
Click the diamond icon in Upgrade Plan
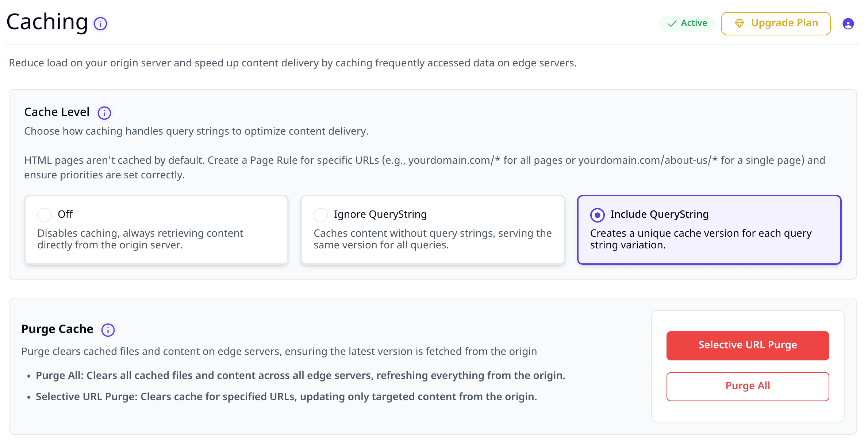(740, 24)
